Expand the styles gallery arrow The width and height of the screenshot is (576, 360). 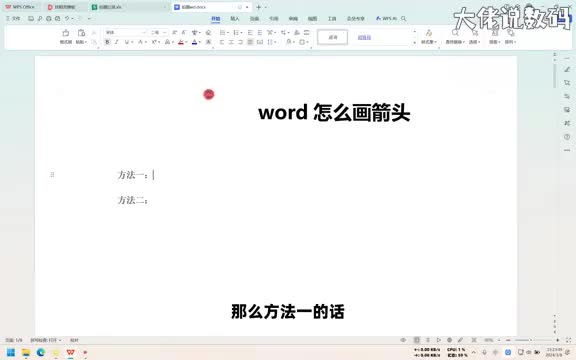click(415, 43)
